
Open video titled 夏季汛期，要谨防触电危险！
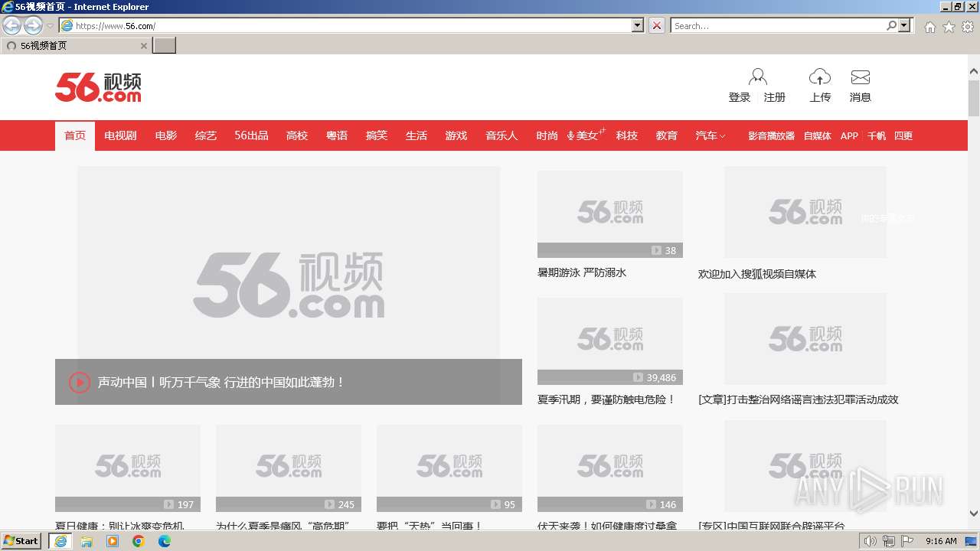(606, 399)
